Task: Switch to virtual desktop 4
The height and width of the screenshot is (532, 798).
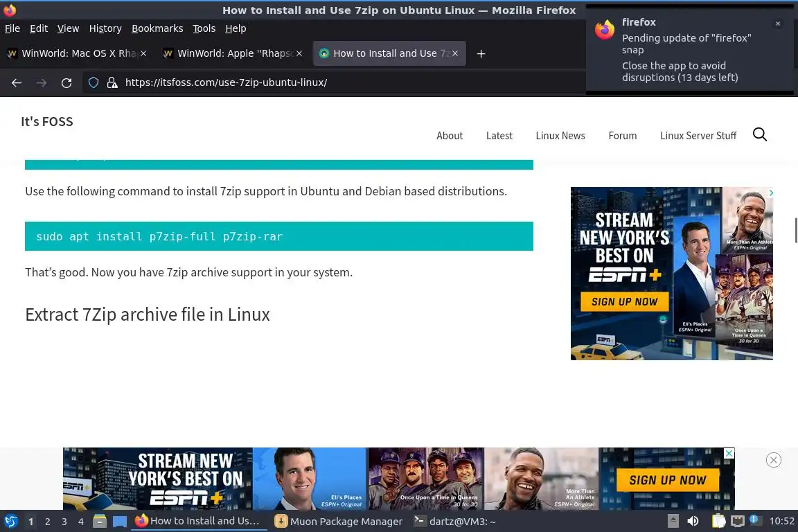Action: pos(81,522)
